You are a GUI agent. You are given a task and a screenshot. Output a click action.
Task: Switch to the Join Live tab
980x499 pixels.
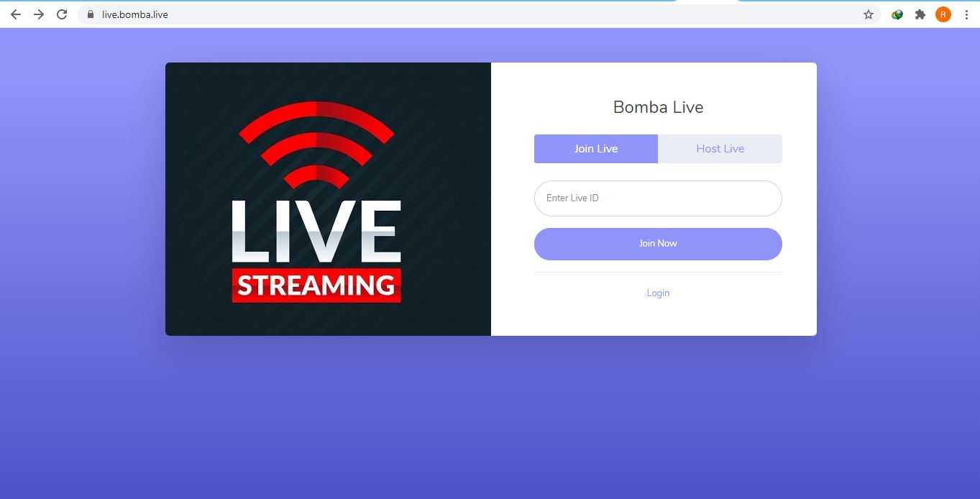tap(596, 149)
